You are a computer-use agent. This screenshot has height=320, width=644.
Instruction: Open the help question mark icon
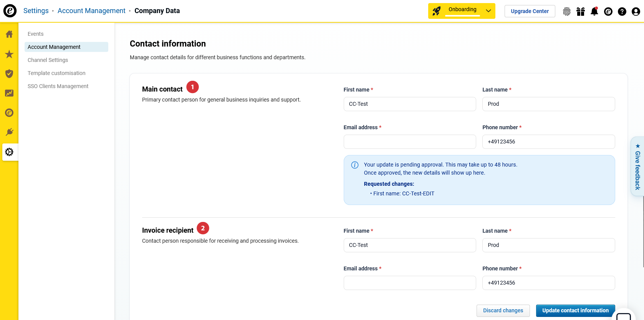[622, 12]
